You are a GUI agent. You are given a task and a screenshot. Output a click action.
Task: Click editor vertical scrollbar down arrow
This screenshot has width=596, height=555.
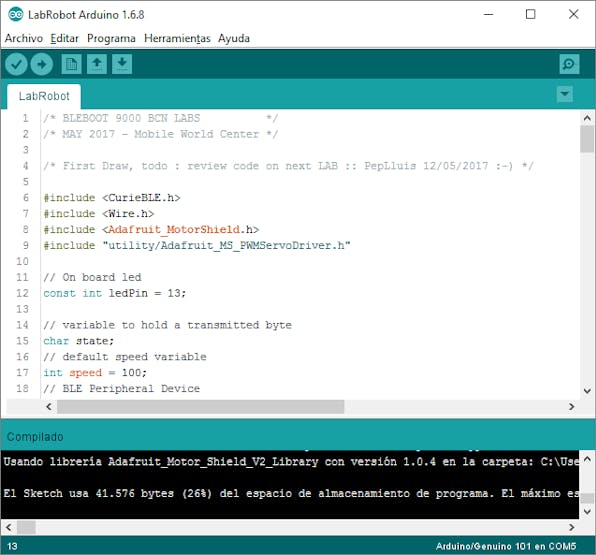click(x=587, y=391)
